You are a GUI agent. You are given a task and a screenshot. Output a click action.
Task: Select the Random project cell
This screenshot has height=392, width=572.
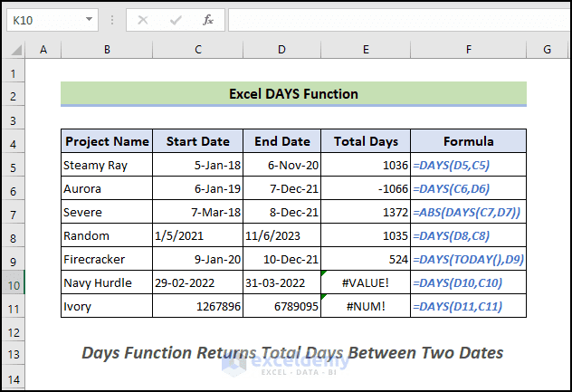click(x=107, y=235)
